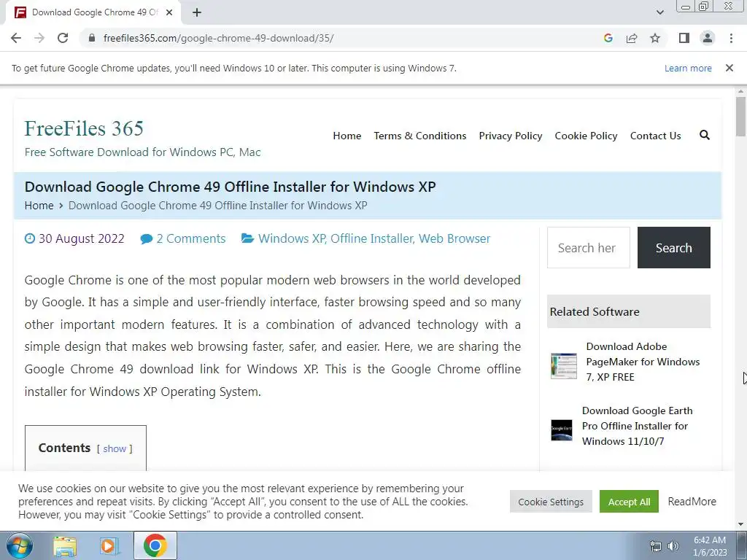Go back using the browser back arrow
Screen dimensions: 747x560
point(16,38)
